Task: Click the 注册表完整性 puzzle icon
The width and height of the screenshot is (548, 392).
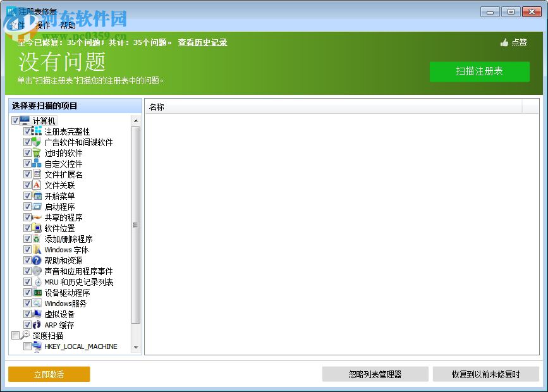Action: point(37,131)
